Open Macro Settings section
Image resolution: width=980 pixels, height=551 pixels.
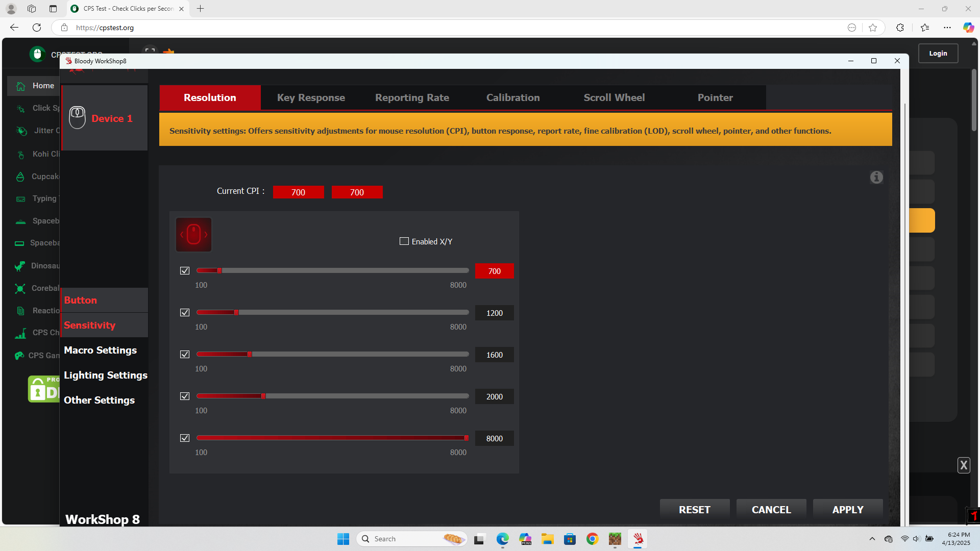(x=100, y=350)
